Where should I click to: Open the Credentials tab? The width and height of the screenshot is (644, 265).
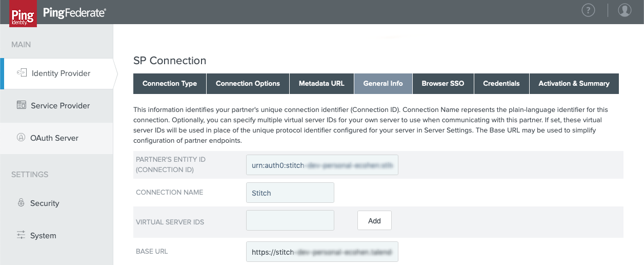pos(501,84)
